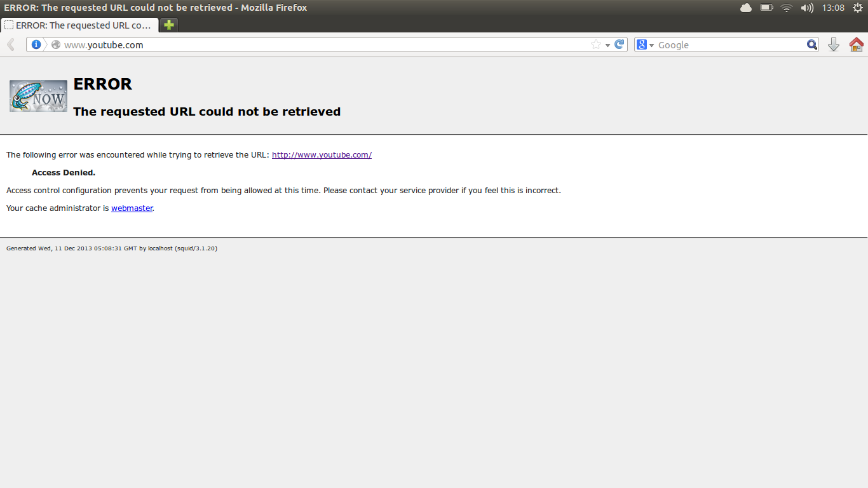Image resolution: width=868 pixels, height=488 pixels.
Task: Click the Home icon in the toolbar
Action: [857, 44]
